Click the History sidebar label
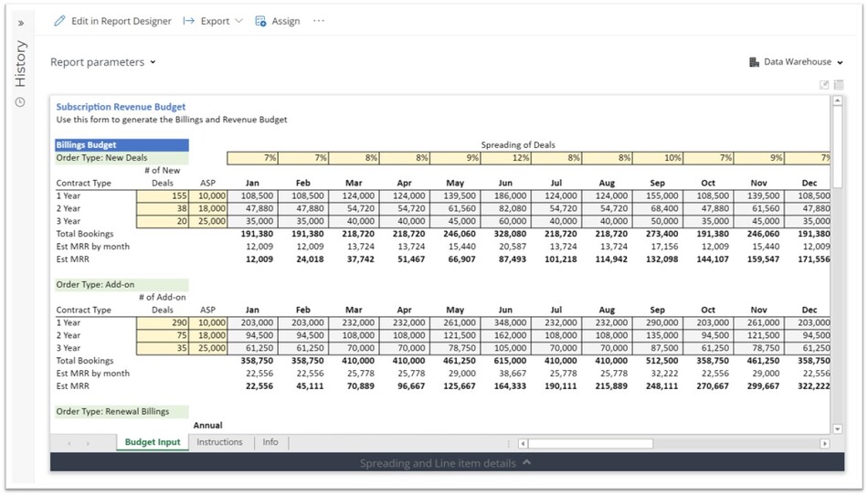Image resolution: width=868 pixels, height=496 pixels. click(21, 64)
